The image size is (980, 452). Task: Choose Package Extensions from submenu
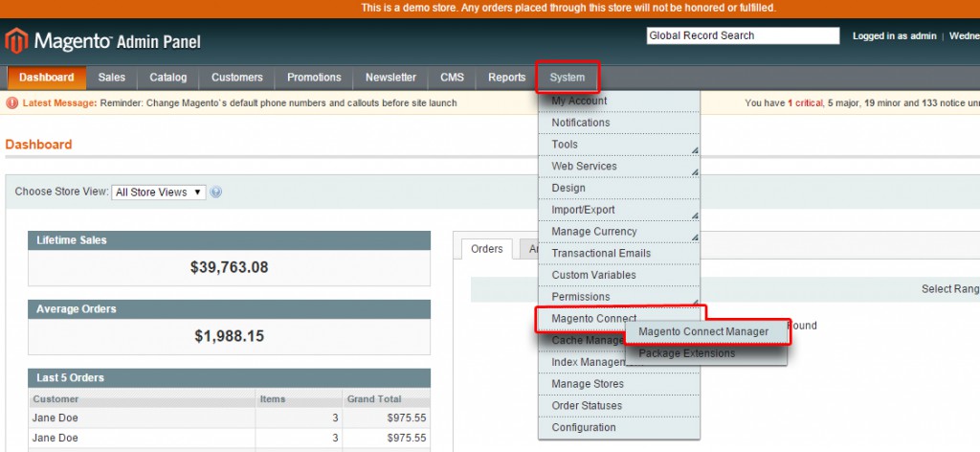[x=687, y=353]
